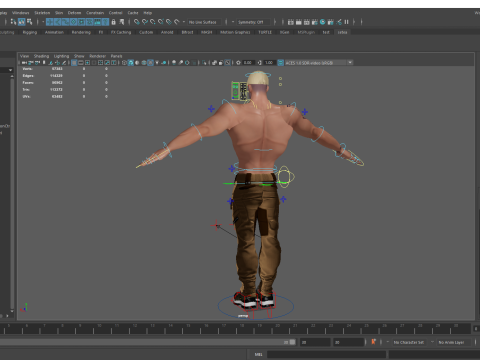Toggle the curves selection mask icon
480x360 pixels.
point(65,22)
